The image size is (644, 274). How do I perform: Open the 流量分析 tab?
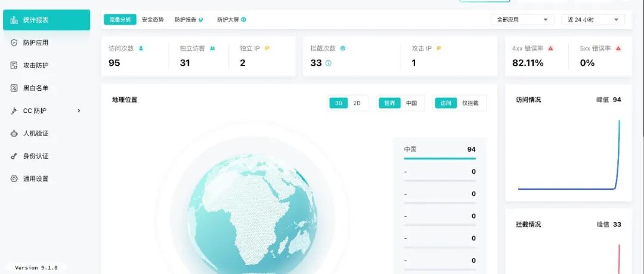point(120,20)
